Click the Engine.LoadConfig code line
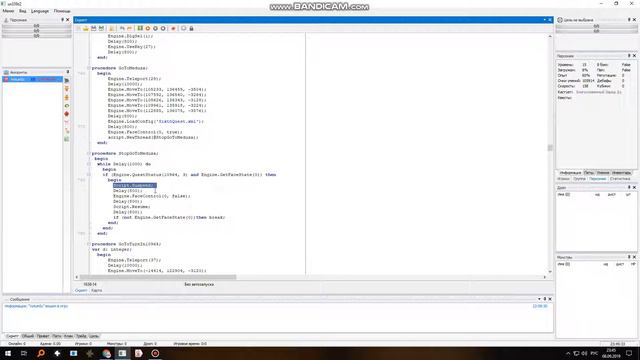The width and height of the screenshot is (640, 360). 156,121
